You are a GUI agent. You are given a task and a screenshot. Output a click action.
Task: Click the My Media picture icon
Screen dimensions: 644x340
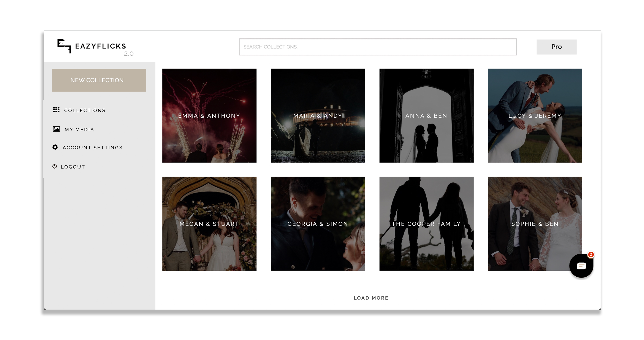(x=57, y=129)
